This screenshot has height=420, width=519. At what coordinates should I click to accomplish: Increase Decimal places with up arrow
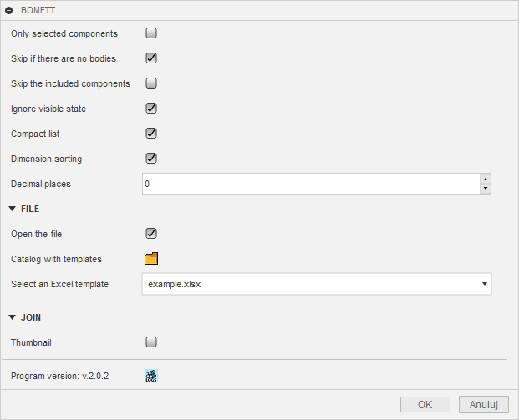pos(486,179)
